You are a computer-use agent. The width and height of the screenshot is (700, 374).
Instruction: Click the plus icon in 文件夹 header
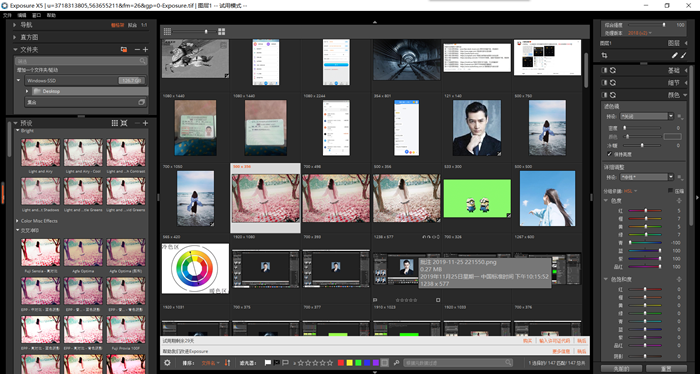click(x=145, y=50)
